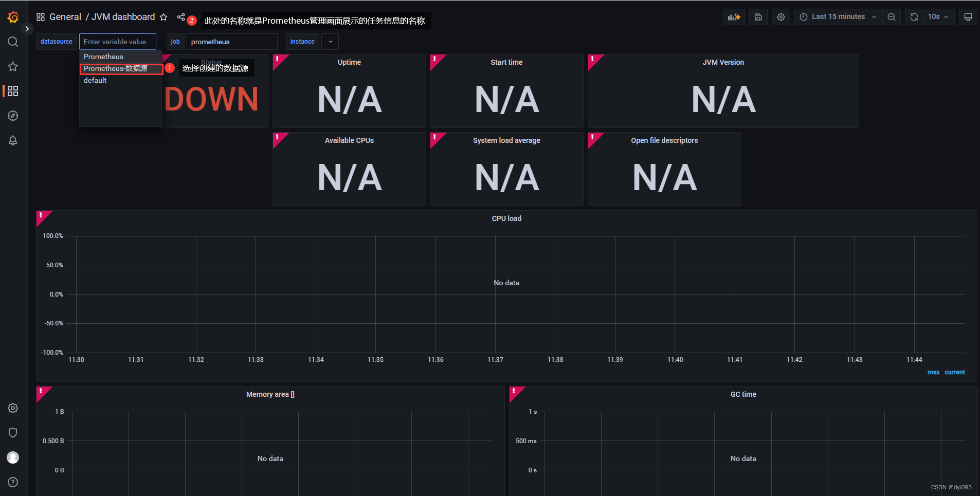Open the Last 15 minutes time picker
This screenshot has width=980, height=496.
coord(838,17)
